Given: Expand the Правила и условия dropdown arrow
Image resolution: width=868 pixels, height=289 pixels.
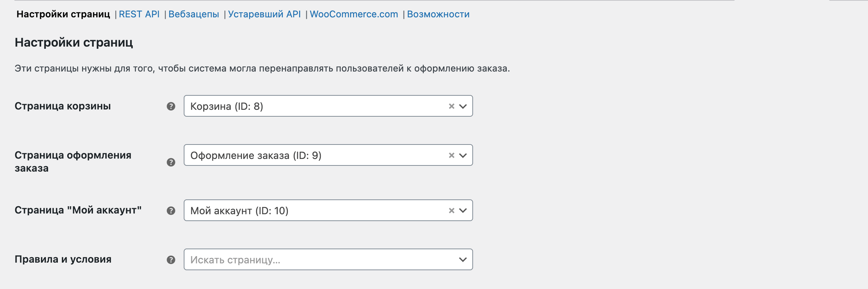Looking at the screenshot, I should coord(463,260).
